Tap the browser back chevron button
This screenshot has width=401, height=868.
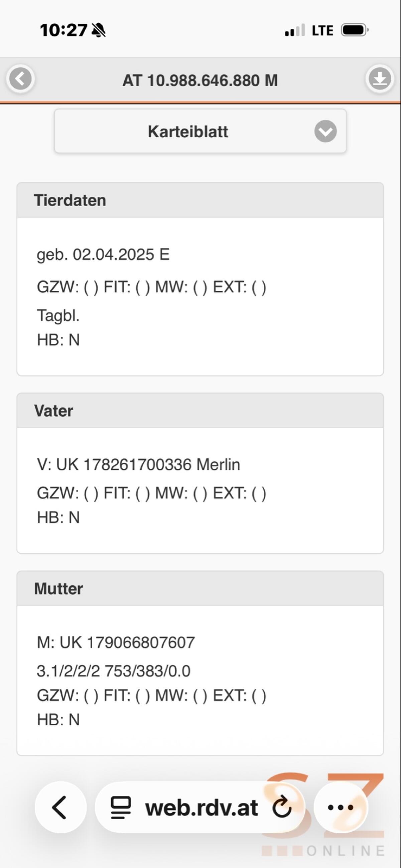coord(60,807)
